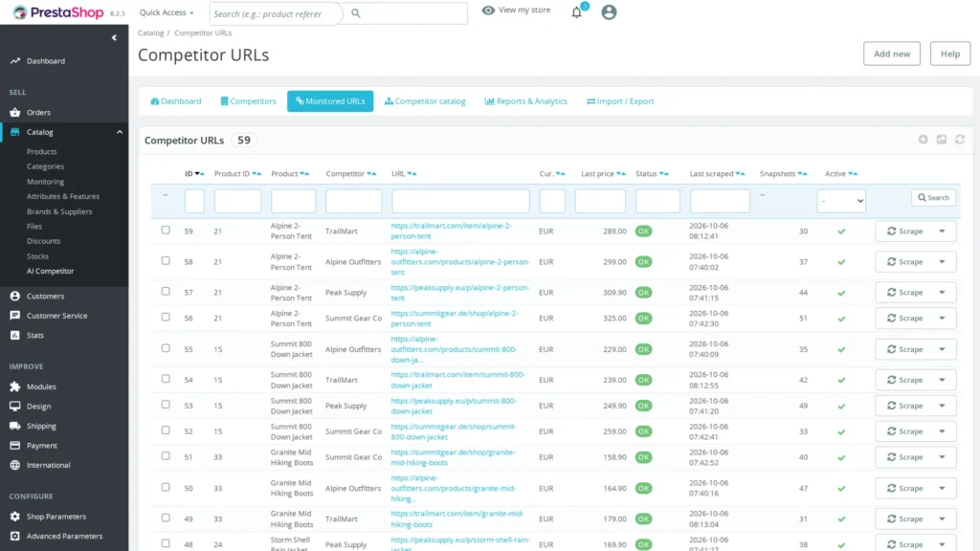Select checkbox for row ID 53
The image size is (980, 551).
pyautogui.click(x=166, y=405)
